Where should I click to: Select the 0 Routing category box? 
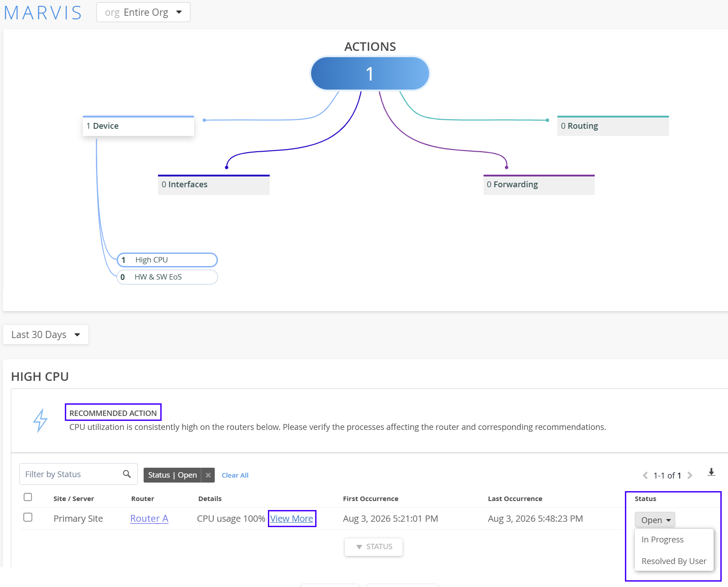[x=613, y=126]
